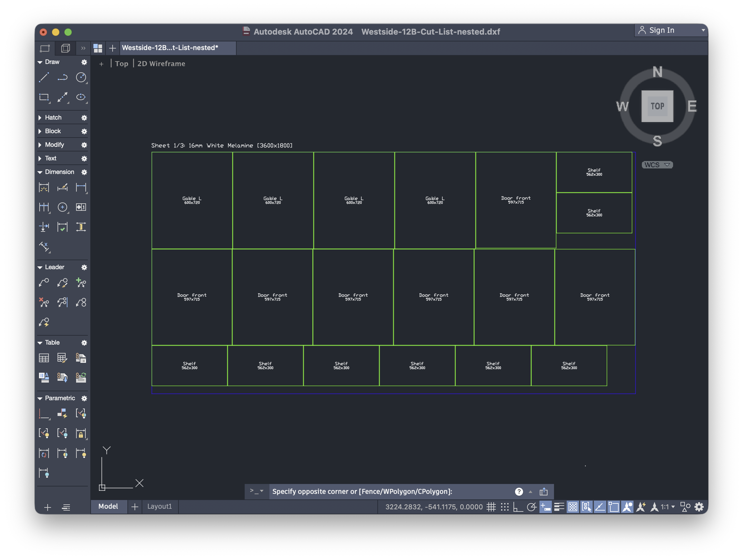743x560 pixels.
Task: Toggle snap mode dots in status bar
Action: pyautogui.click(x=505, y=507)
